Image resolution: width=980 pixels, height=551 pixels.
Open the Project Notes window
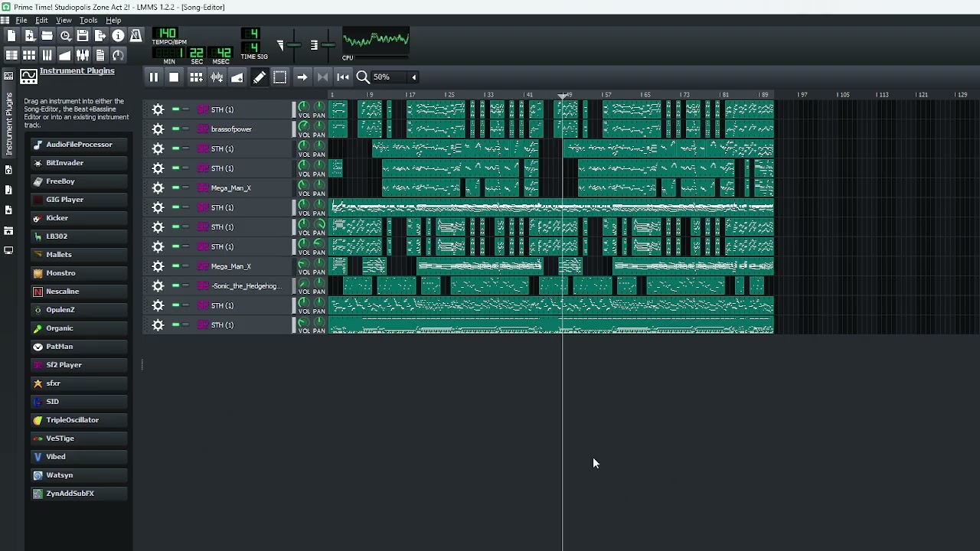(100, 55)
